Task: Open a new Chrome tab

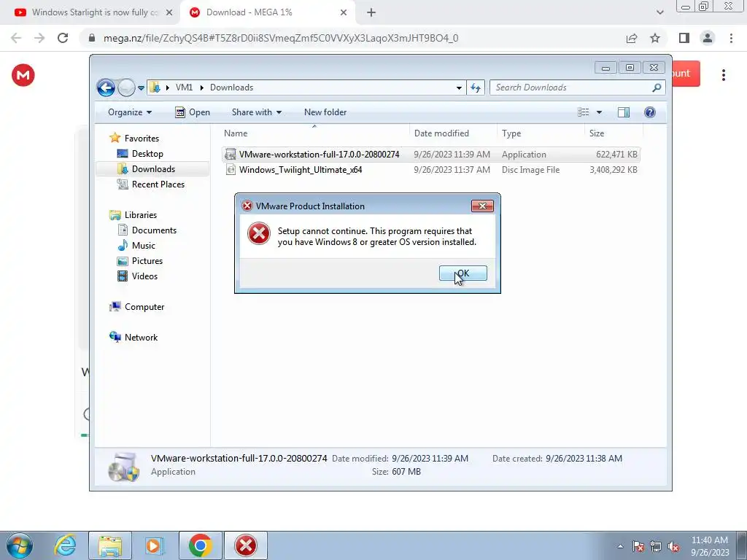Action: 371,13
